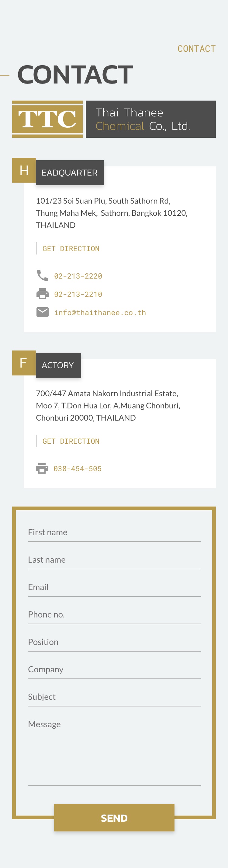Focus the First name field
This screenshot has height=868, width=228.
[114, 532]
